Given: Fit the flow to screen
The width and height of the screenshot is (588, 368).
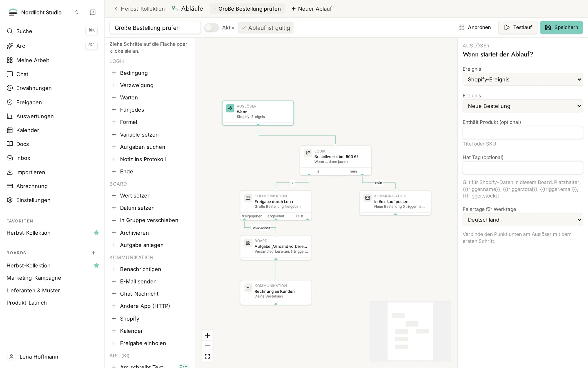Looking at the screenshot, I should (207, 356).
